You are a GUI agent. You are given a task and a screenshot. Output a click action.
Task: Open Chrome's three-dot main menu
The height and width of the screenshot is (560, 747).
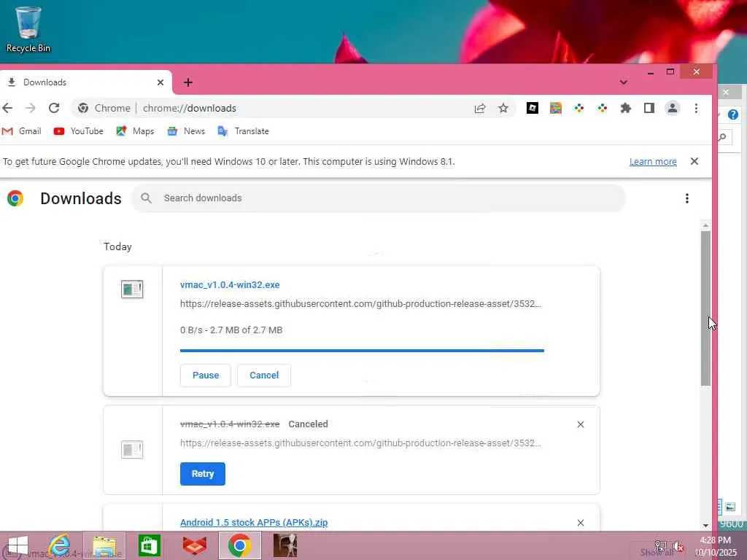pyautogui.click(x=696, y=108)
